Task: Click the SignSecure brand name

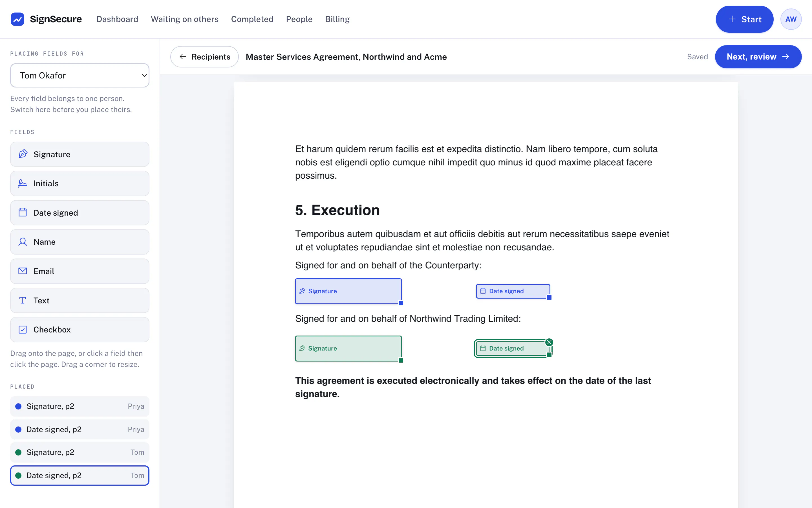Action: [x=56, y=19]
